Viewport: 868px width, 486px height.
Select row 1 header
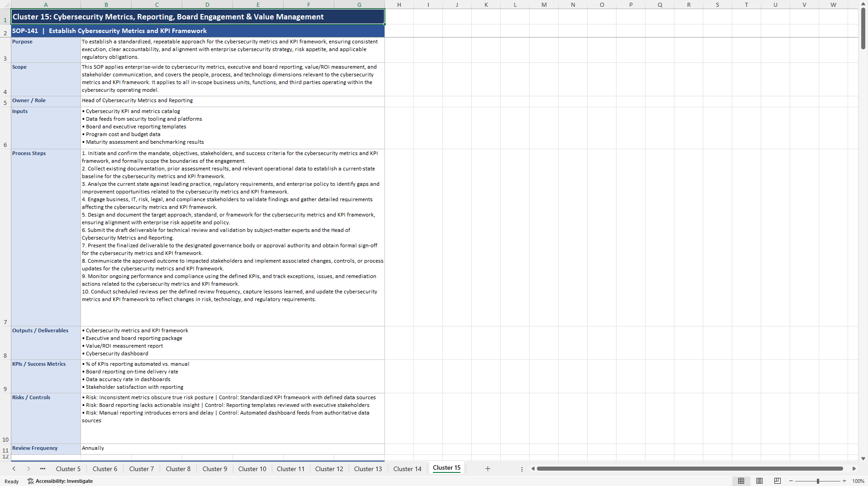[x=5, y=17]
